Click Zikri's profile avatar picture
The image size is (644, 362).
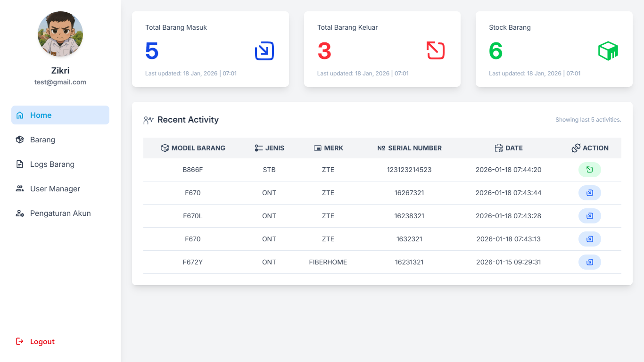pos(60,34)
